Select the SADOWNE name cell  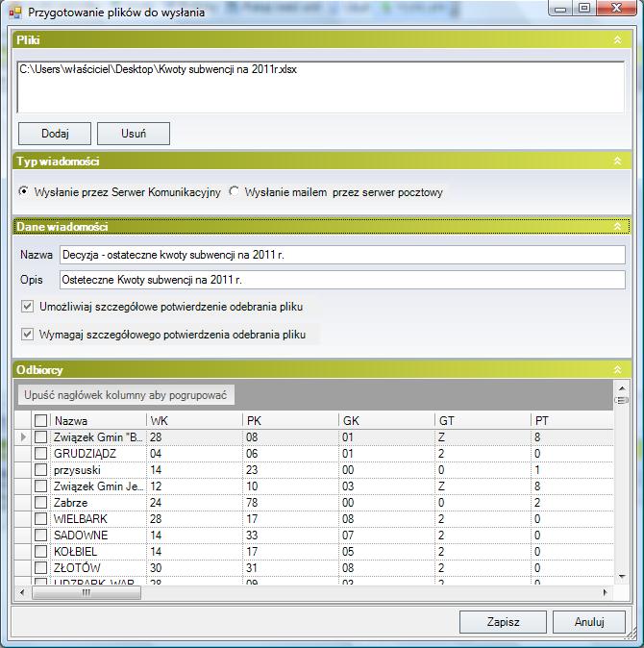coord(98,536)
